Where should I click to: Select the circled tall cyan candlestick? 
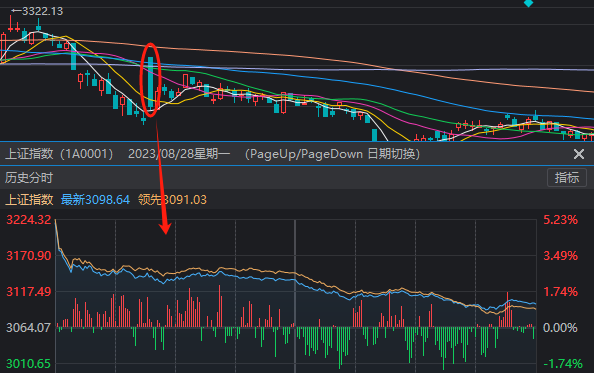pyautogui.click(x=151, y=83)
